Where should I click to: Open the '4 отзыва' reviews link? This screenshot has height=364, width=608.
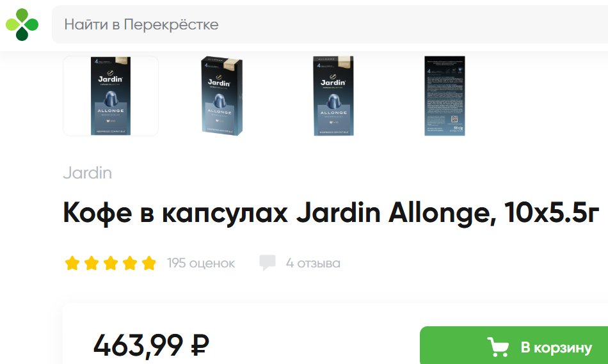314,263
